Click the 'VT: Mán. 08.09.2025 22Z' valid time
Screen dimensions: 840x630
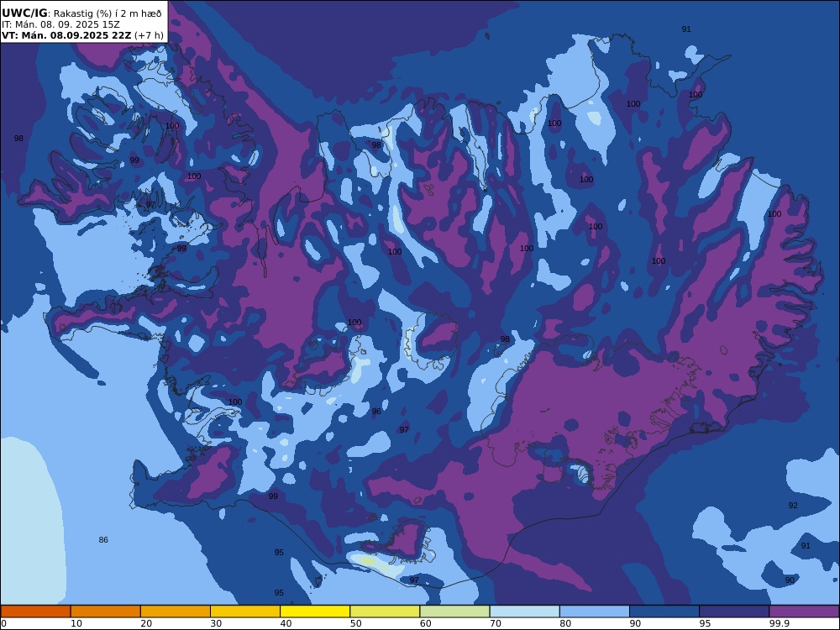coord(66,35)
